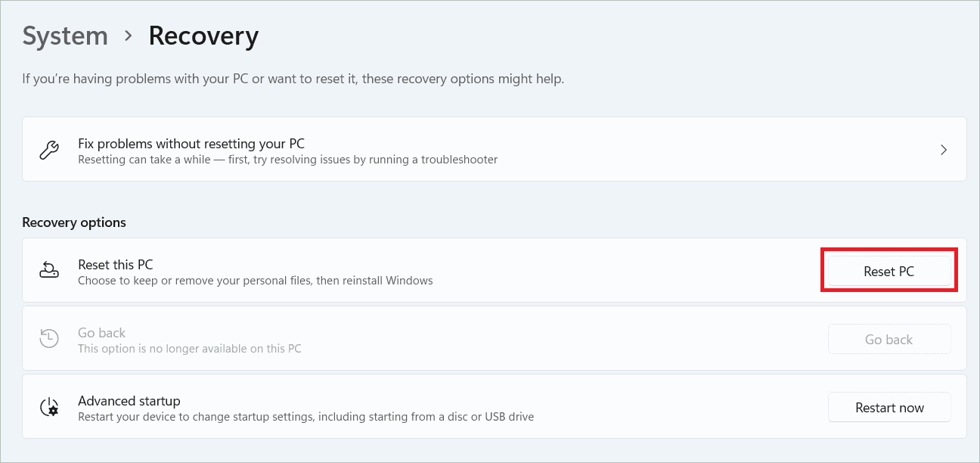Navigate to System via the breadcrumb
The image size is (980, 463).
[65, 36]
